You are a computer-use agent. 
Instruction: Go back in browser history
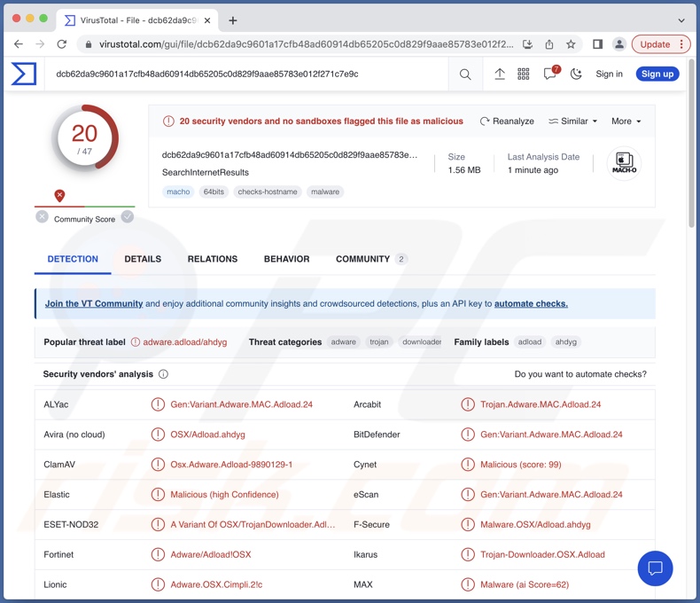point(19,44)
